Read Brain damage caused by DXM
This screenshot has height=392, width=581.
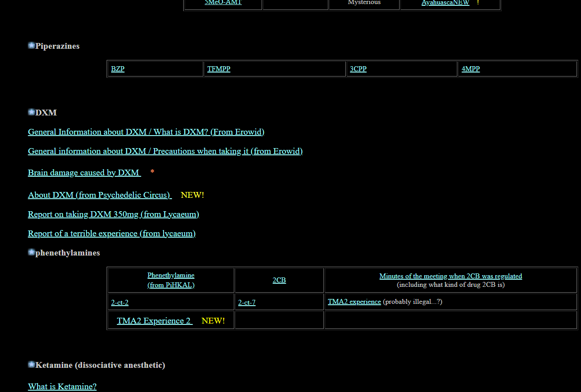tap(84, 173)
